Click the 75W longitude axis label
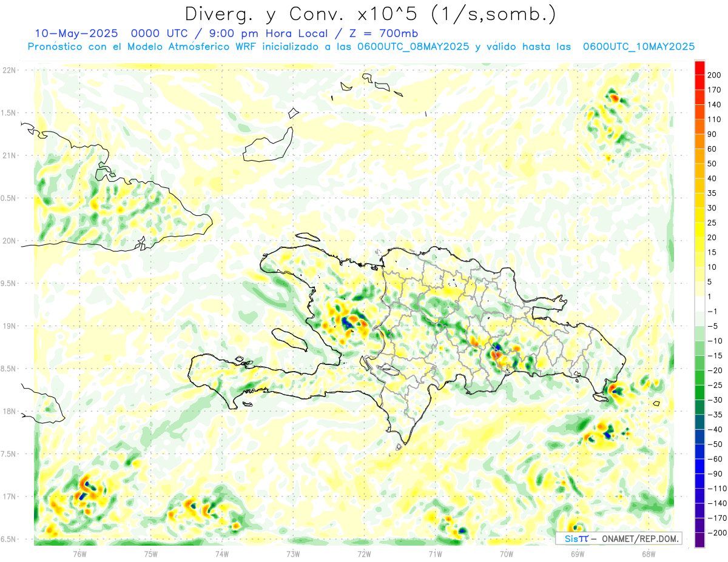 [x=151, y=554]
